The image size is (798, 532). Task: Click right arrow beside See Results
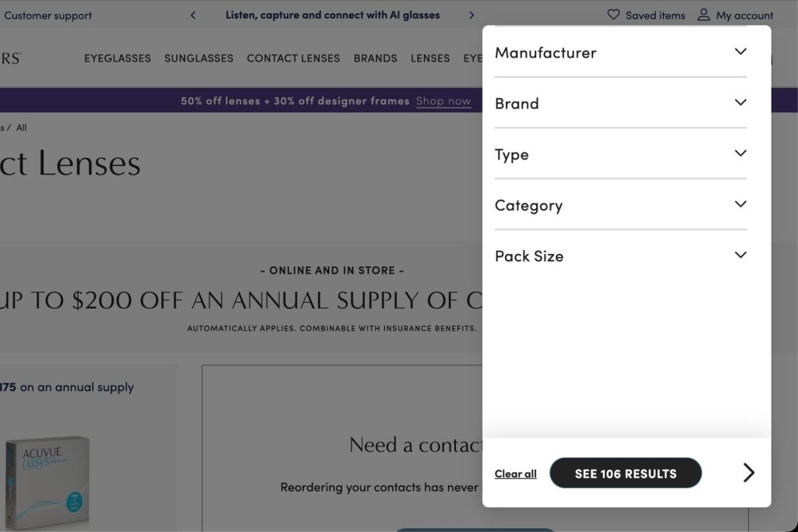point(748,473)
